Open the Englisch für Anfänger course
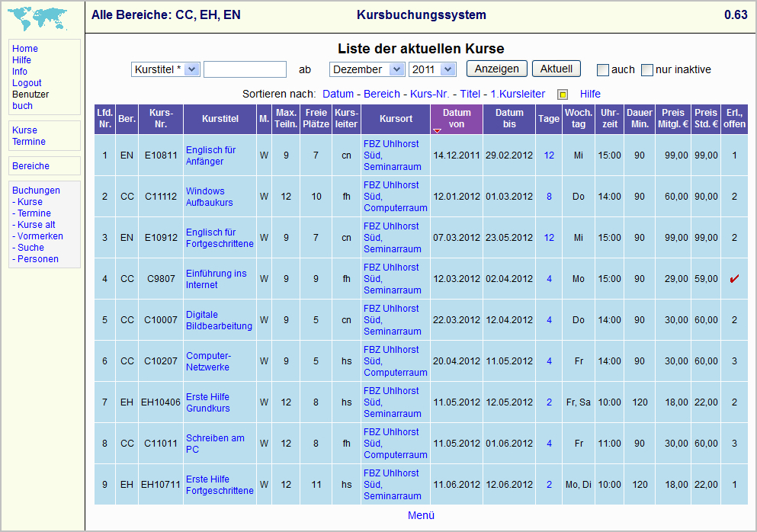The image size is (757, 532). coord(211,155)
